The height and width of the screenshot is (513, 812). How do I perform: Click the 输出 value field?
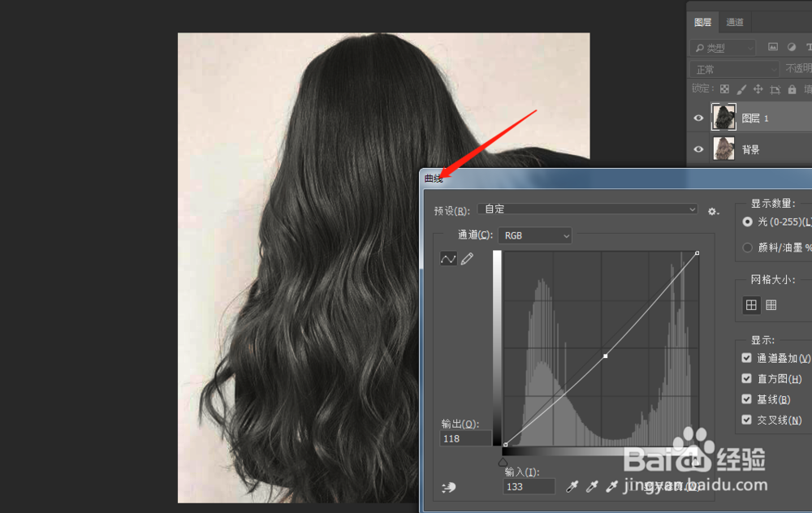465,438
